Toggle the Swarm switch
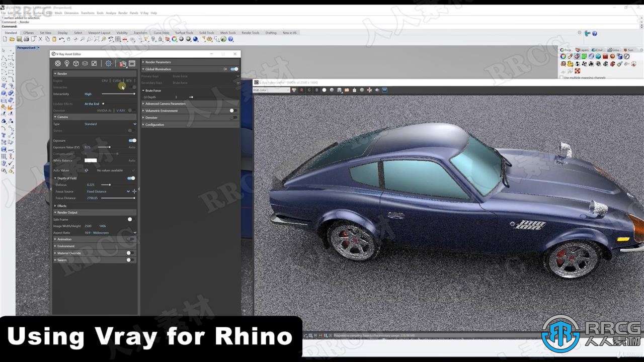Image resolution: width=644 pixels, height=362 pixels. tap(131, 260)
